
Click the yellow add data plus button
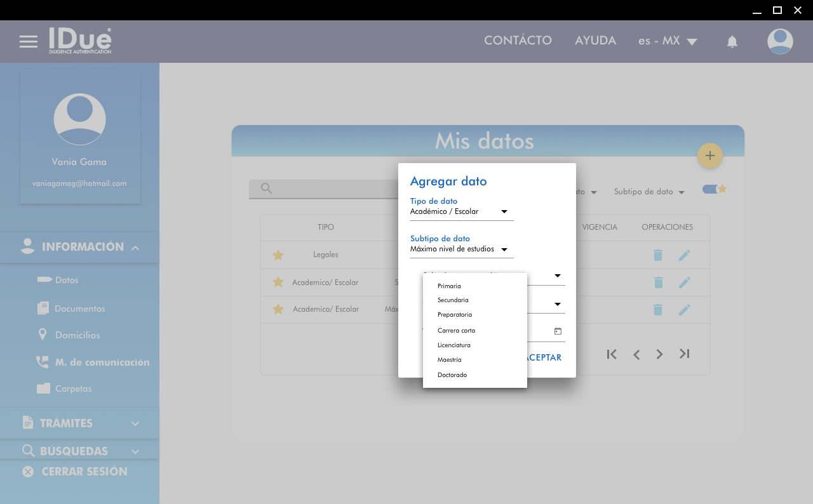tap(709, 156)
